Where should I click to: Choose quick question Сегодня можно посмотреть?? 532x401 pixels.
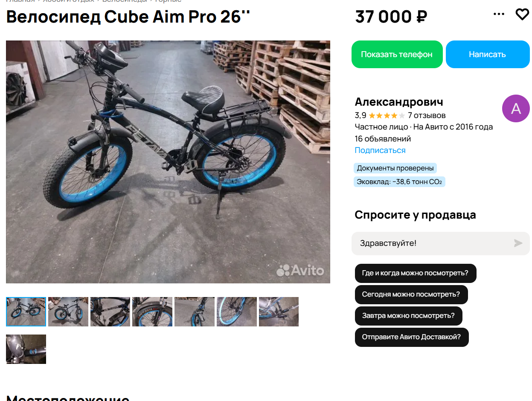(411, 294)
